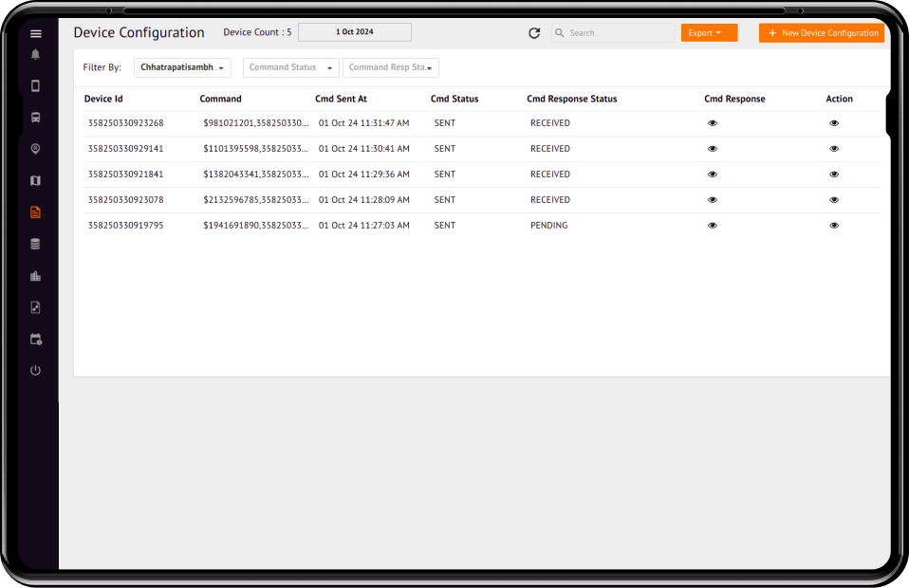Open the Command Status dropdown
Image resolution: width=909 pixels, height=588 pixels.
290,68
